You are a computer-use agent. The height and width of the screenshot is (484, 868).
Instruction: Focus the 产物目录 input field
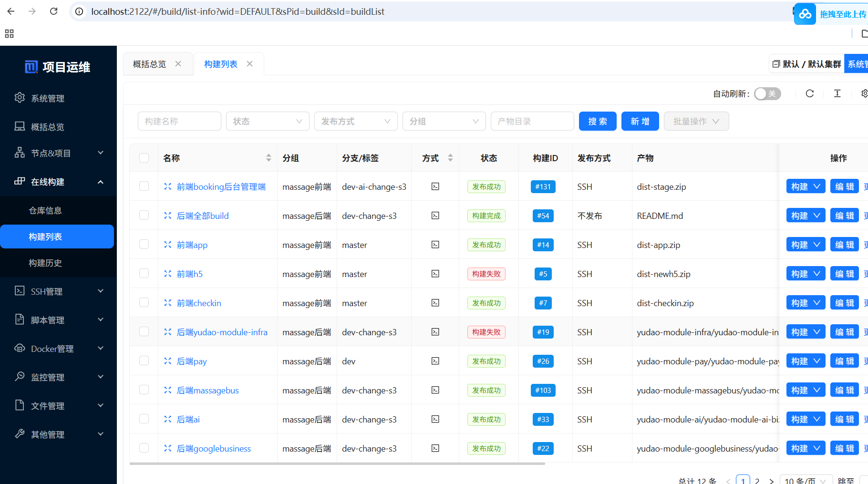click(x=532, y=121)
